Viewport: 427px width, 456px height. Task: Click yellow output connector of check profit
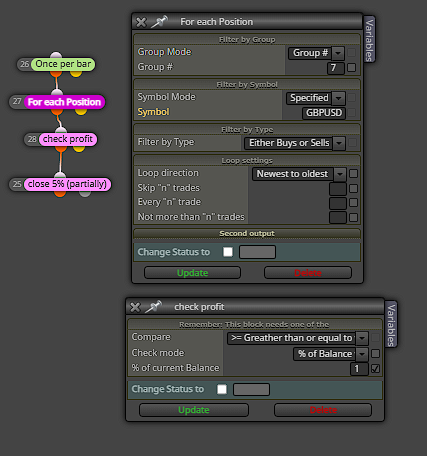click(x=79, y=148)
